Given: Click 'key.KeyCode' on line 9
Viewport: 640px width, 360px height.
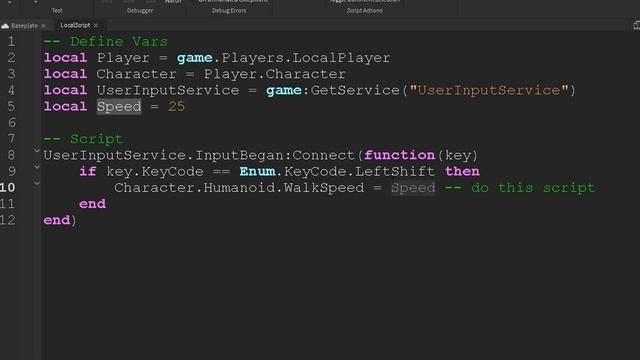Looking at the screenshot, I should pos(155,172).
